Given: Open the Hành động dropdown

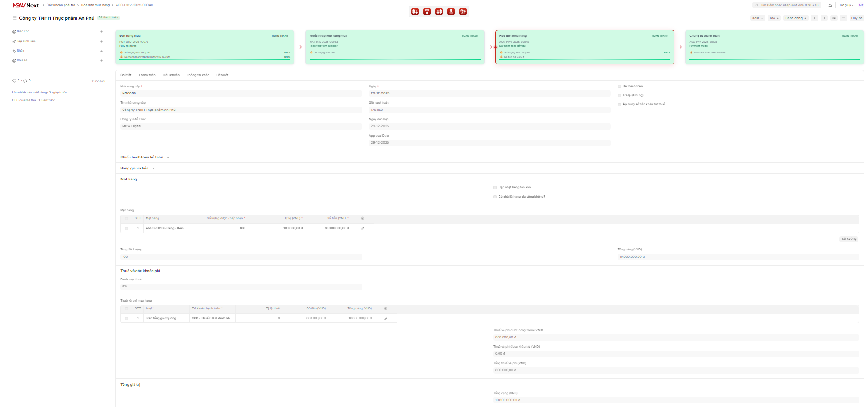Looking at the screenshot, I should tap(796, 18).
